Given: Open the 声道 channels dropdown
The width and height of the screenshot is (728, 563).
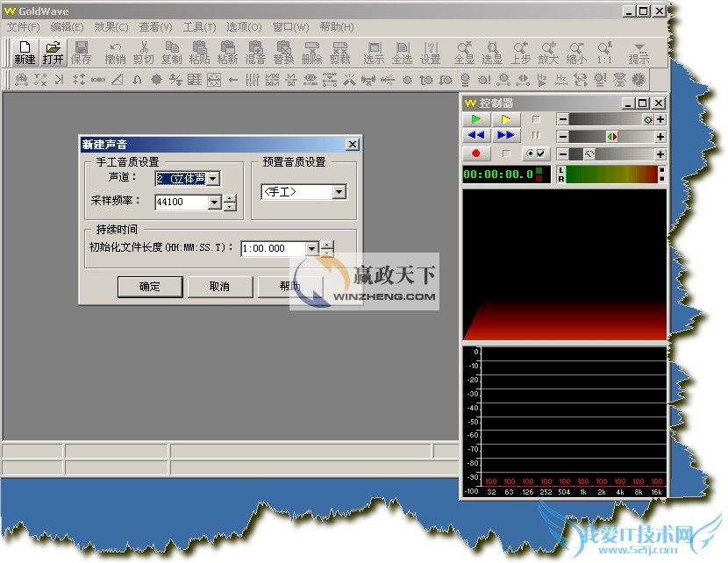Looking at the screenshot, I should click(x=213, y=179).
